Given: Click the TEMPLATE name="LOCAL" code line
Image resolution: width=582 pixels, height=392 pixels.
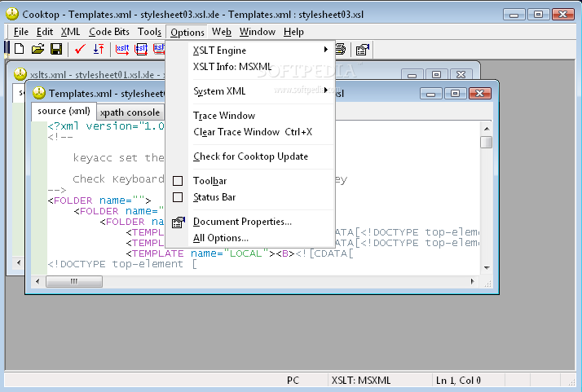Looking at the screenshot, I should 240,253.
